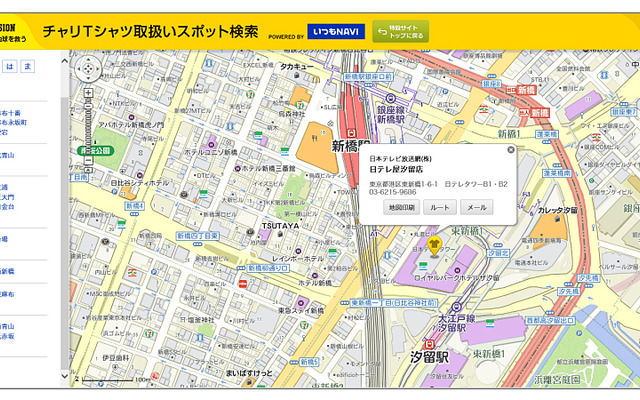The height and width of the screenshot is (400, 640).
Task: Open the いつもNAVI logo link
Action: coord(336,31)
